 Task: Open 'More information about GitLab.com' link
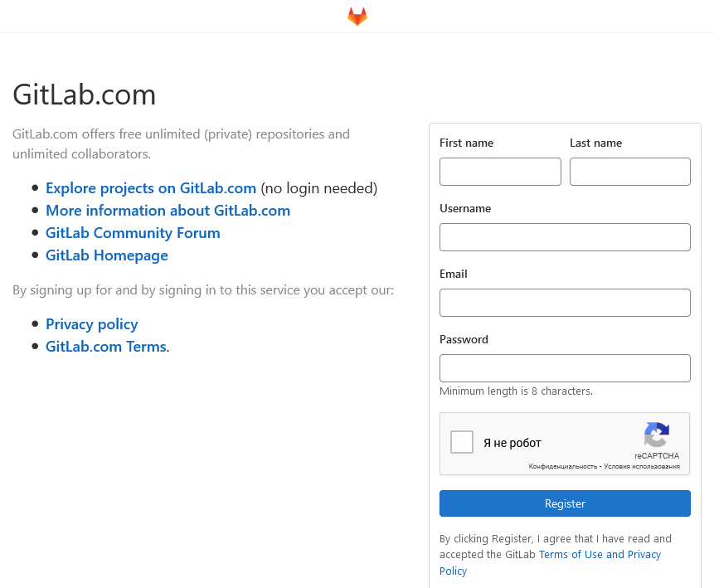click(168, 211)
